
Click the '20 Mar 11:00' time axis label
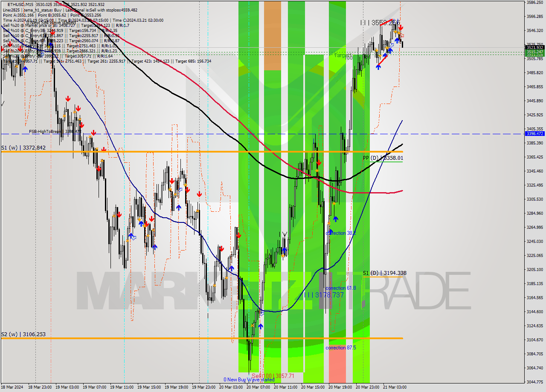click(x=286, y=387)
